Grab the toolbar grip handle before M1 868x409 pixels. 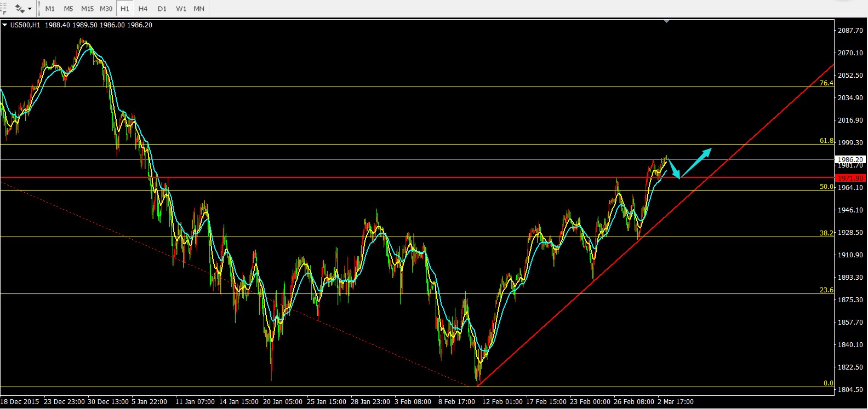40,9
